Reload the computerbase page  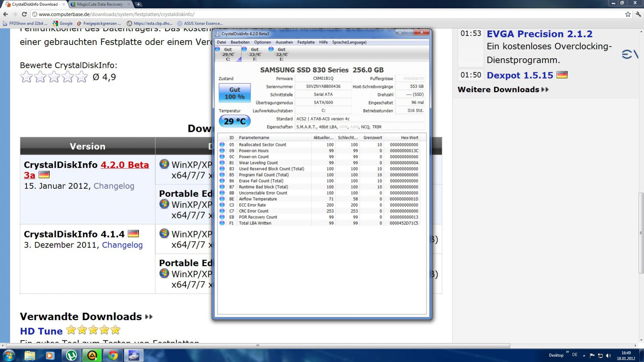[24, 14]
